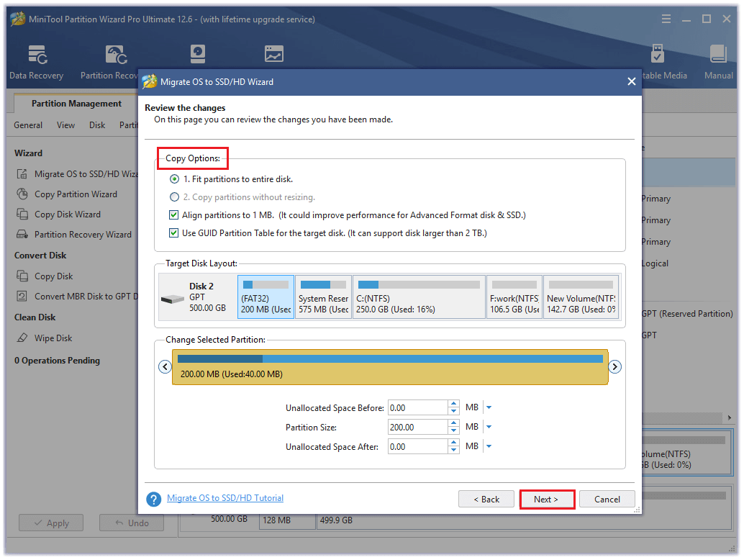The height and width of the screenshot is (560, 744).
Task: Click Copy Partition Wizard sidebar icon
Action: tap(22, 194)
